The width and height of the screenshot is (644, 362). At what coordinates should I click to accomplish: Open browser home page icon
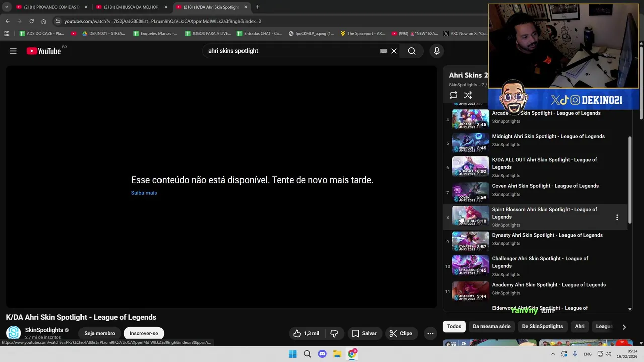click(x=43, y=21)
